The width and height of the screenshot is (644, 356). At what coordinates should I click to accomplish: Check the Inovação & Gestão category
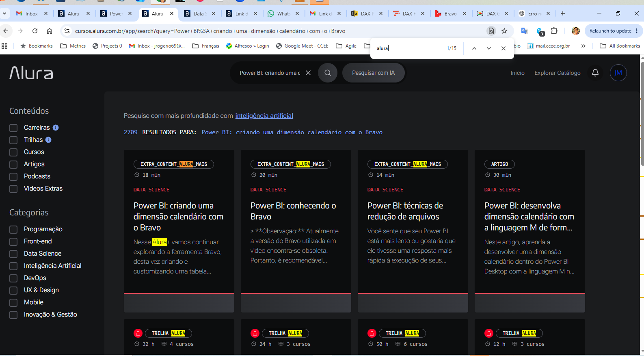(x=13, y=315)
